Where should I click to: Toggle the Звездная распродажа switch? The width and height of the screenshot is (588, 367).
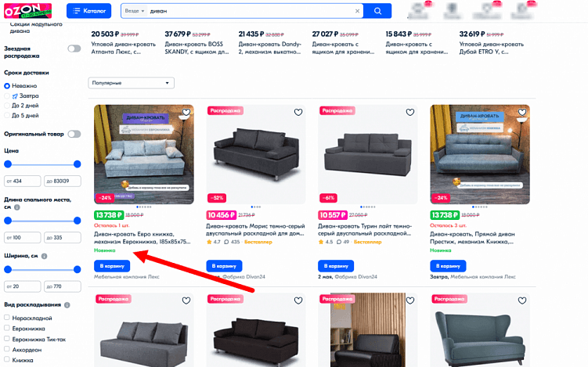tap(74, 49)
